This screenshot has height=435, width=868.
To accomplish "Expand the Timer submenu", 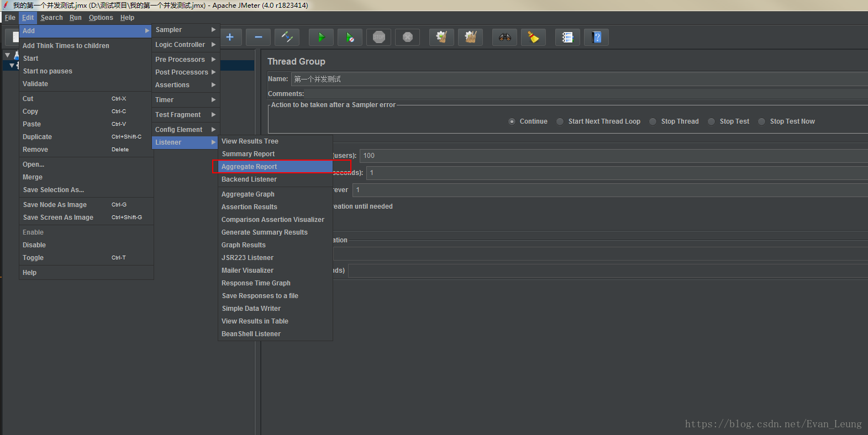I will (x=186, y=100).
